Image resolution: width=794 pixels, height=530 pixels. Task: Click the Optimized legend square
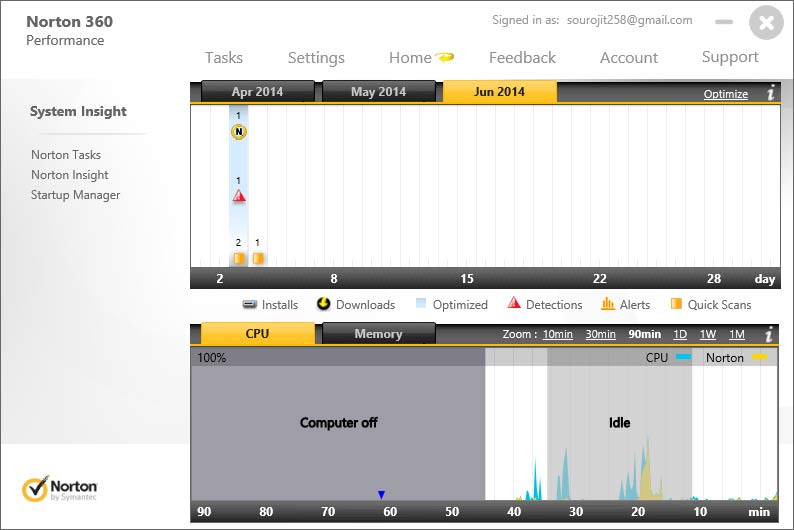pos(420,303)
